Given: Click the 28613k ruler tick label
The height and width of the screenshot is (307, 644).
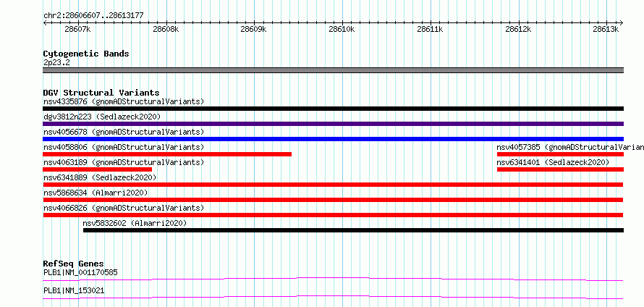Looking at the screenshot, I should [606, 29].
